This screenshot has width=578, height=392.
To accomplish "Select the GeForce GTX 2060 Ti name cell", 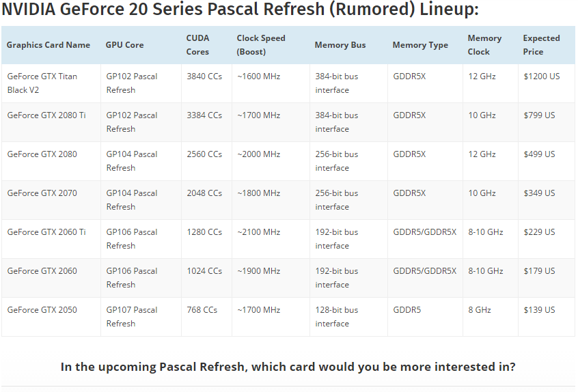I will click(x=46, y=232).
